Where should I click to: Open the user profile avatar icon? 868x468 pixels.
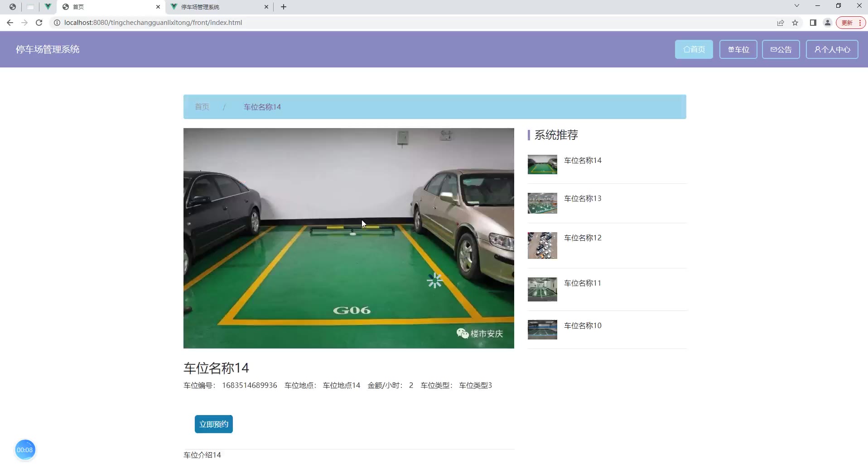pos(827,23)
